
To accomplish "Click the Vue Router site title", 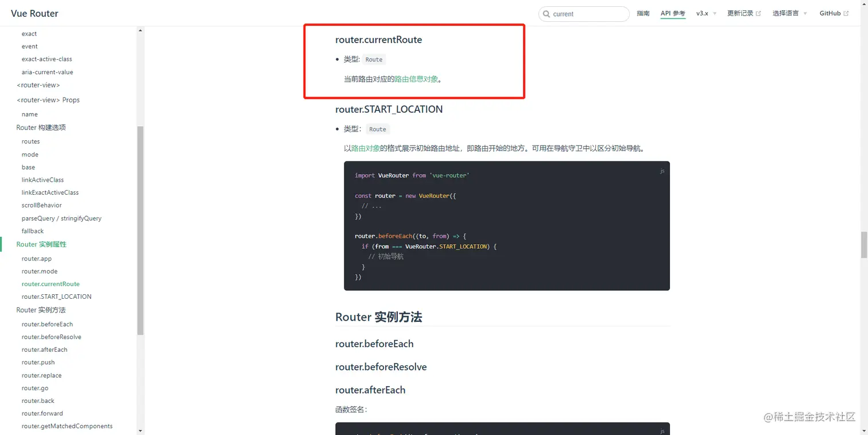I will coord(34,13).
